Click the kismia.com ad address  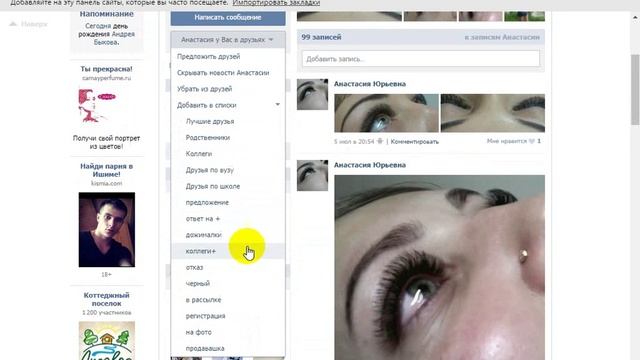tap(107, 183)
